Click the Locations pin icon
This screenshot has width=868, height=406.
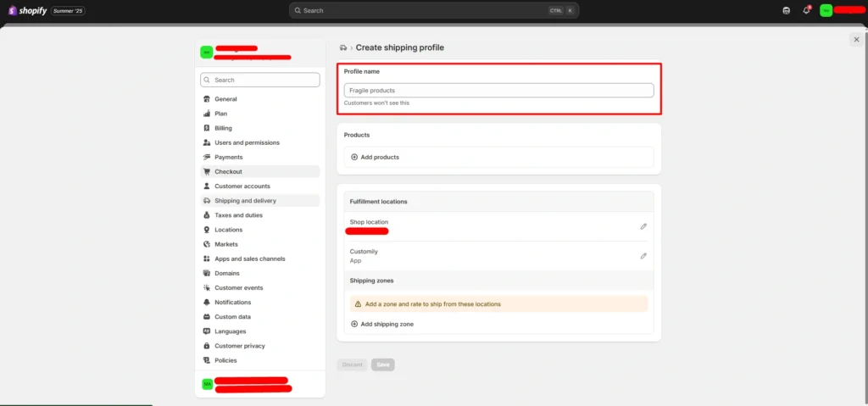pos(207,230)
